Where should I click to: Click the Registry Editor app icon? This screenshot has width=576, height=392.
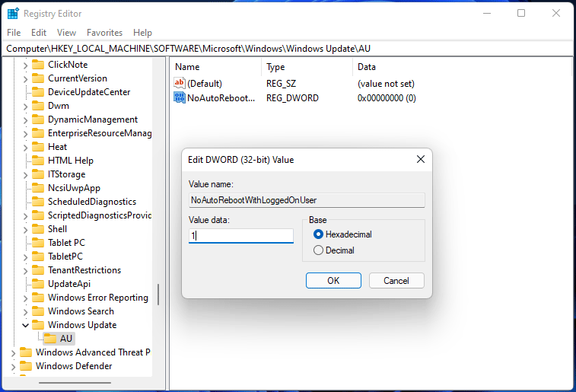13,14
